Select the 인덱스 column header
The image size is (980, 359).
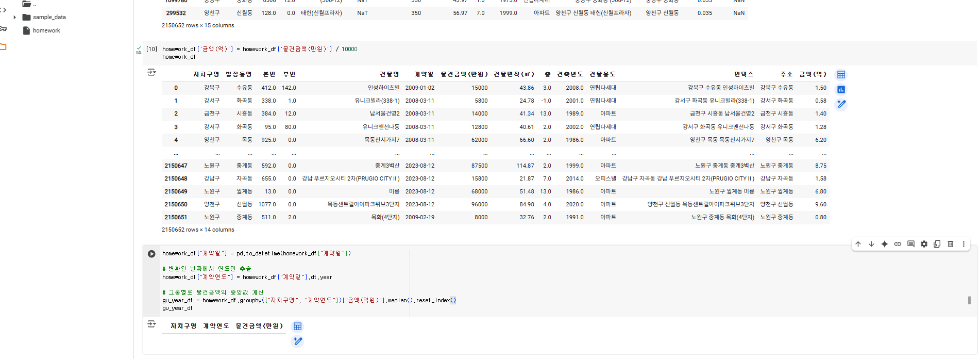coord(744,74)
